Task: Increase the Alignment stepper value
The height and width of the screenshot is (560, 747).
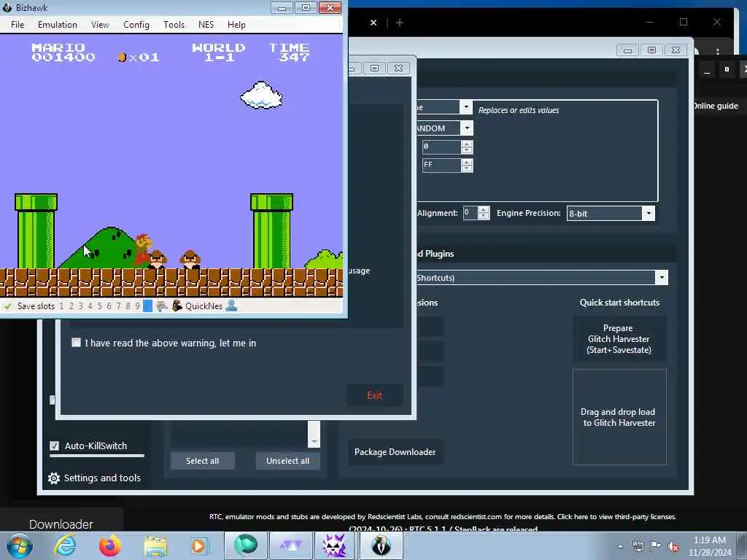Action: 484,209
